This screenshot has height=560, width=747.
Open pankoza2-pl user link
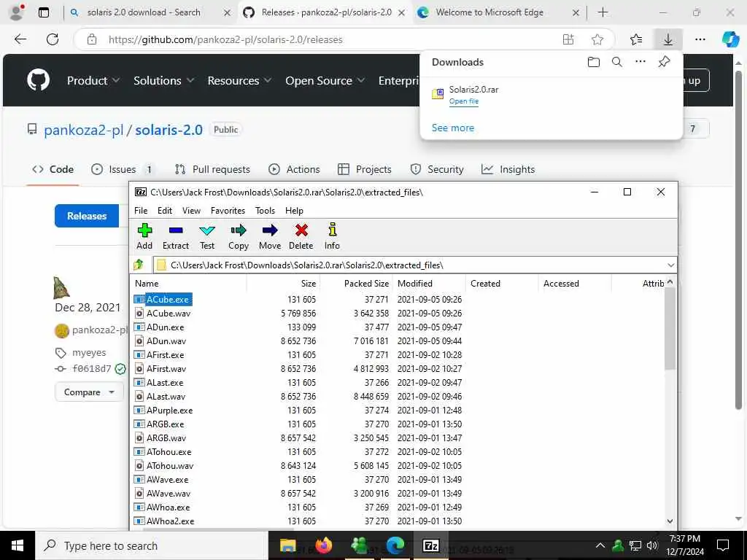(83, 130)
